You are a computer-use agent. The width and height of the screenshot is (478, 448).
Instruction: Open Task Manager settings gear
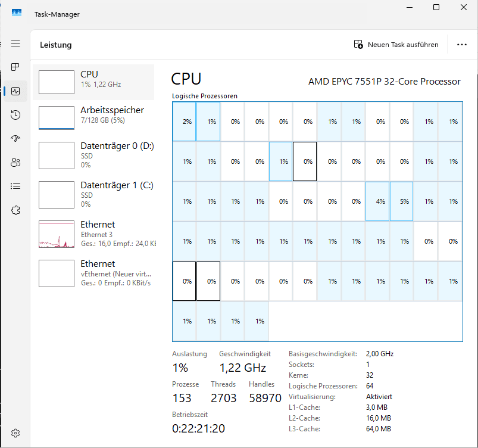15,433
